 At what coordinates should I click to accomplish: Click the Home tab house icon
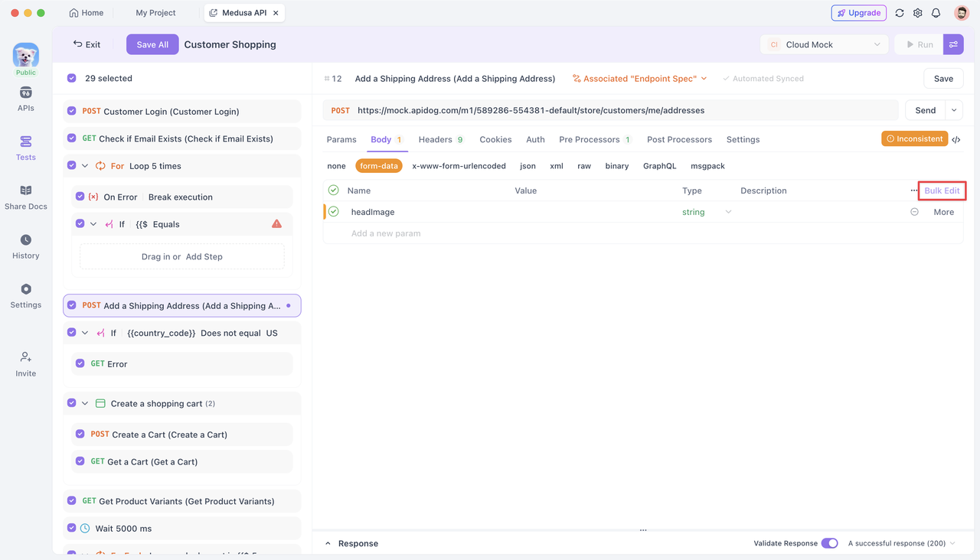click(73, 13)
